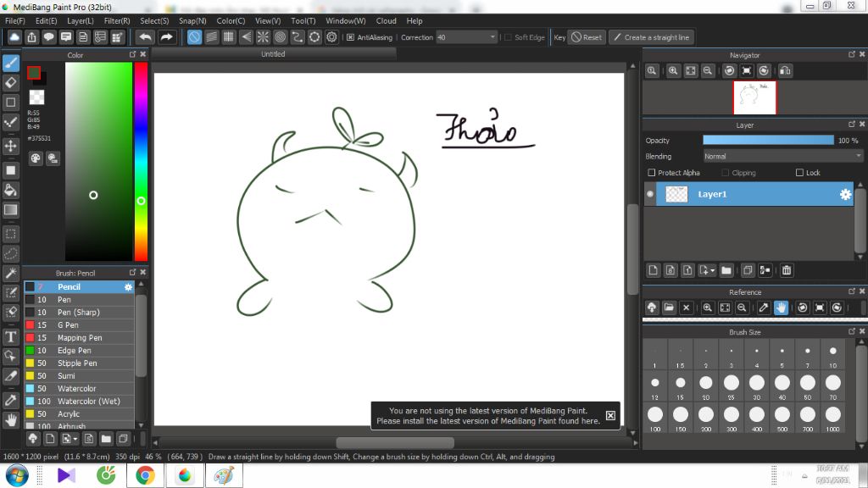Click the vertical hue color strip
Image resolution: width=868 pixels, height=488 pixels.
click(141, 161)
